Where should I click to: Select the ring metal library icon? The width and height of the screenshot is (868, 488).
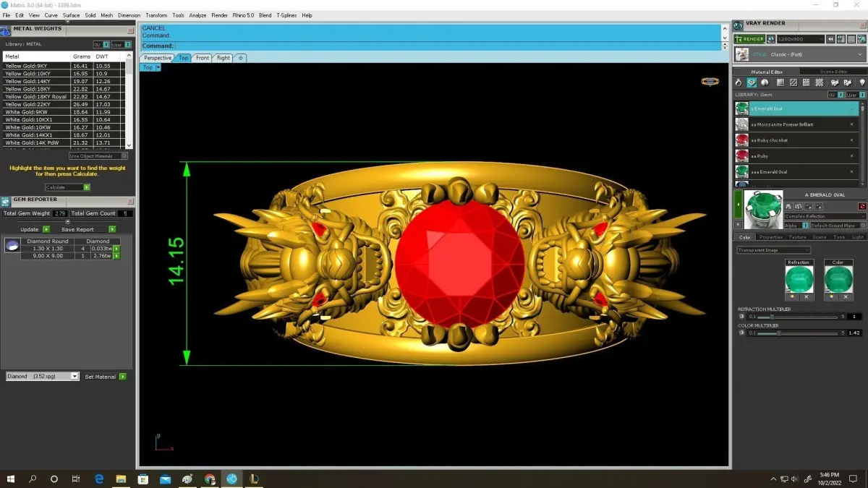(739, 82)
